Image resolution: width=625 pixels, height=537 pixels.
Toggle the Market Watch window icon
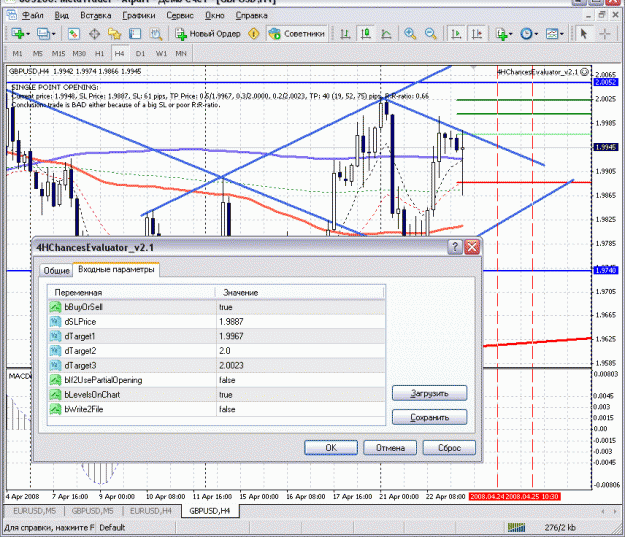click(74, 33)
